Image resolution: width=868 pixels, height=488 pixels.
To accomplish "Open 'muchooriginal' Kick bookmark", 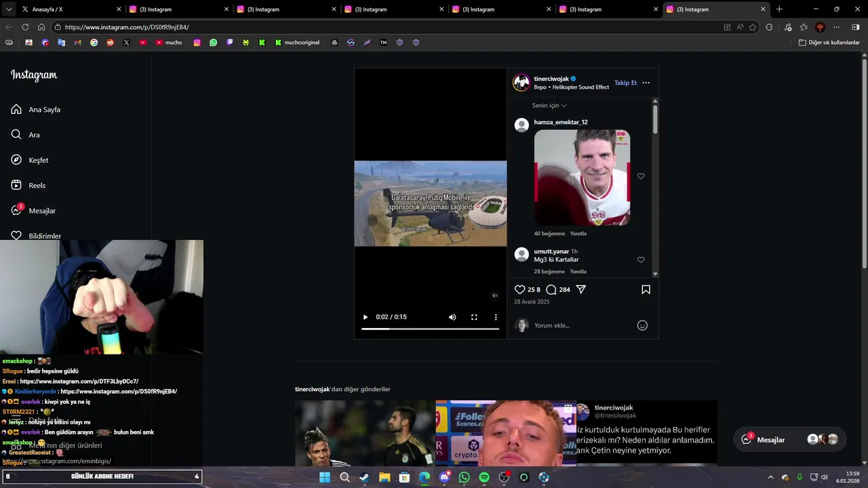I will [x=297, y=42].
